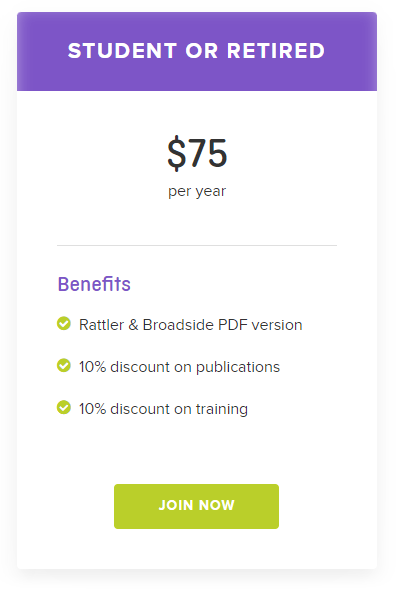
Task: Click the word OR in the header title
Action: (x=202, y=51)
